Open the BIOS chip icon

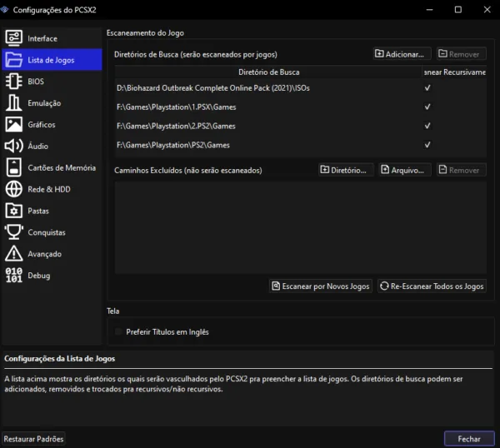point(13,82)
